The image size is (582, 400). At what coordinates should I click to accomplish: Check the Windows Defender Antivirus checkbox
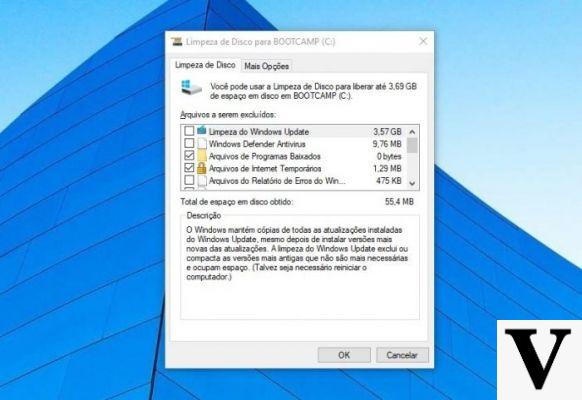click(189, 143)
